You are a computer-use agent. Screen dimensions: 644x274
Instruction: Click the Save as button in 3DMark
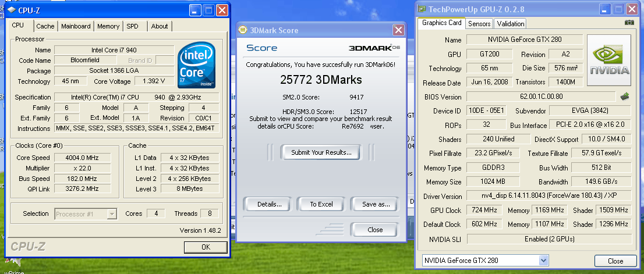click(x=375, y=204)
